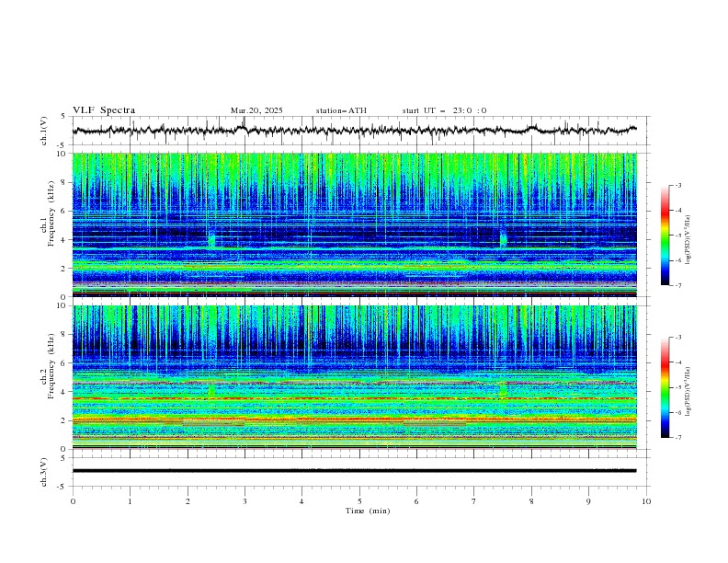Click the ch.2 color scale bar
Image resolution: width=728 pixels, height=563 pixels.
point(665,387)
